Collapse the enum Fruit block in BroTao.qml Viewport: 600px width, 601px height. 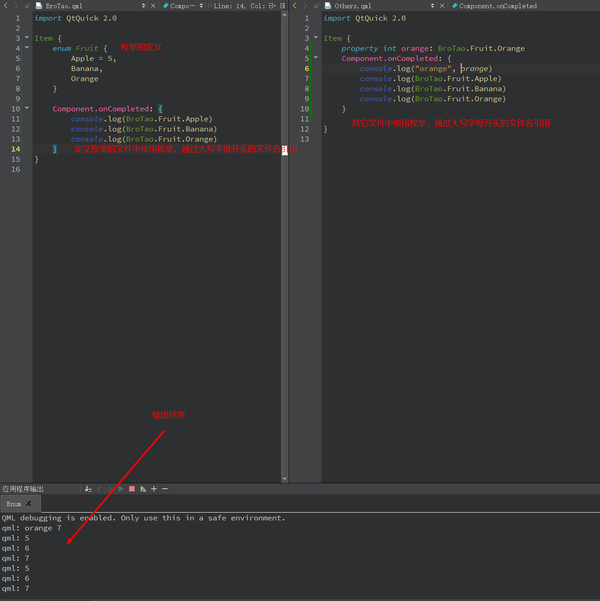[27, 48]
